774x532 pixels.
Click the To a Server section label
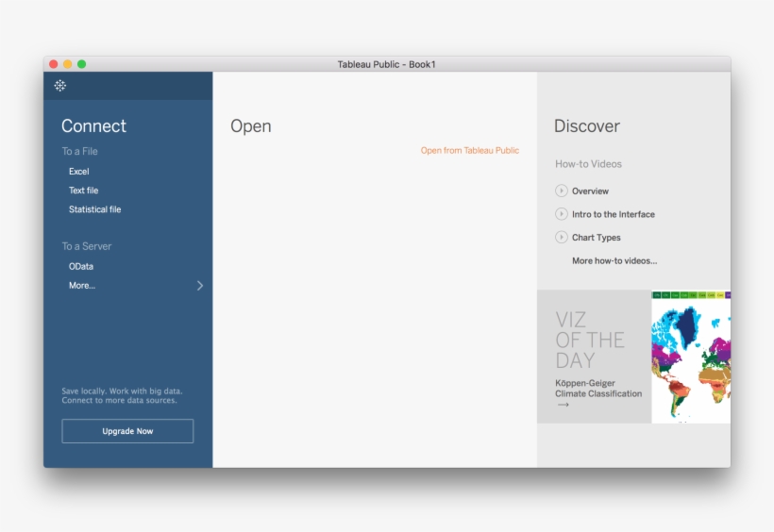click(x=87, y=246)
